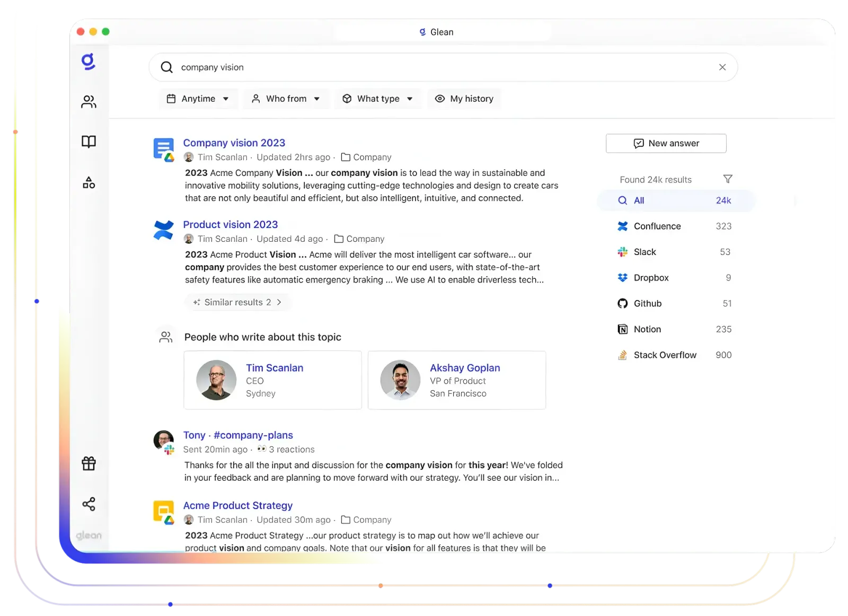Viewport: 848px width, 616px height.
Task: Toggle the My history filter
Action: point(464,99)
